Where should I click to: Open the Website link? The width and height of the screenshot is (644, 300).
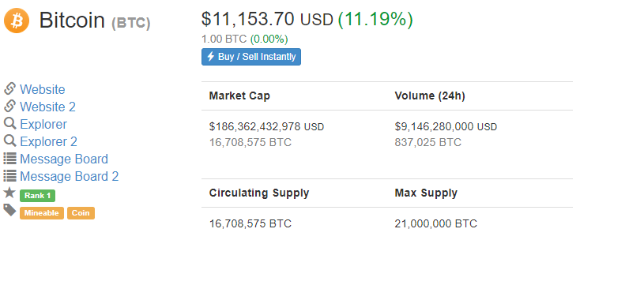43,89
